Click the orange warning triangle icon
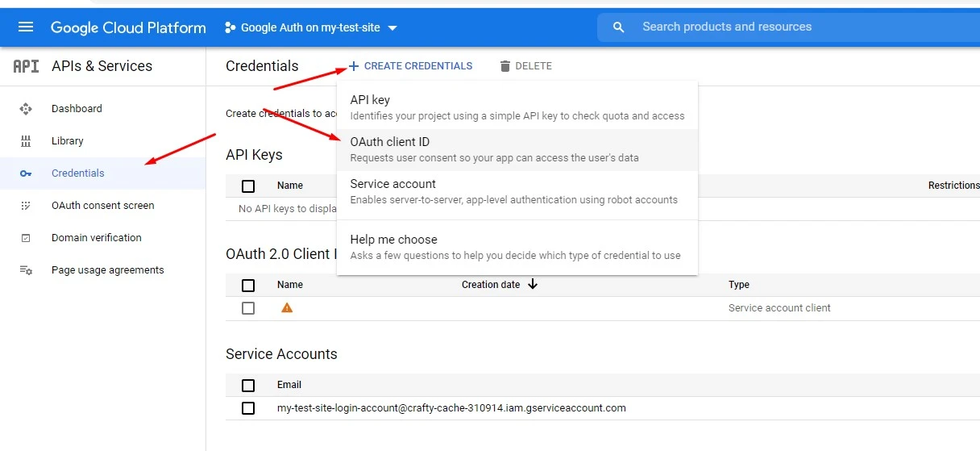The image size is (980, 451). (x=287, y=308)
